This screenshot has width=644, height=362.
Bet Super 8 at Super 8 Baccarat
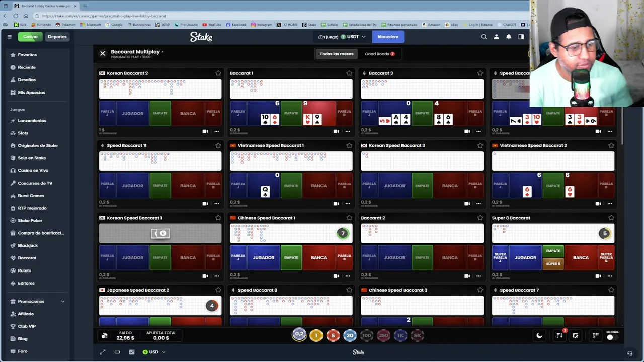[553, 263]
